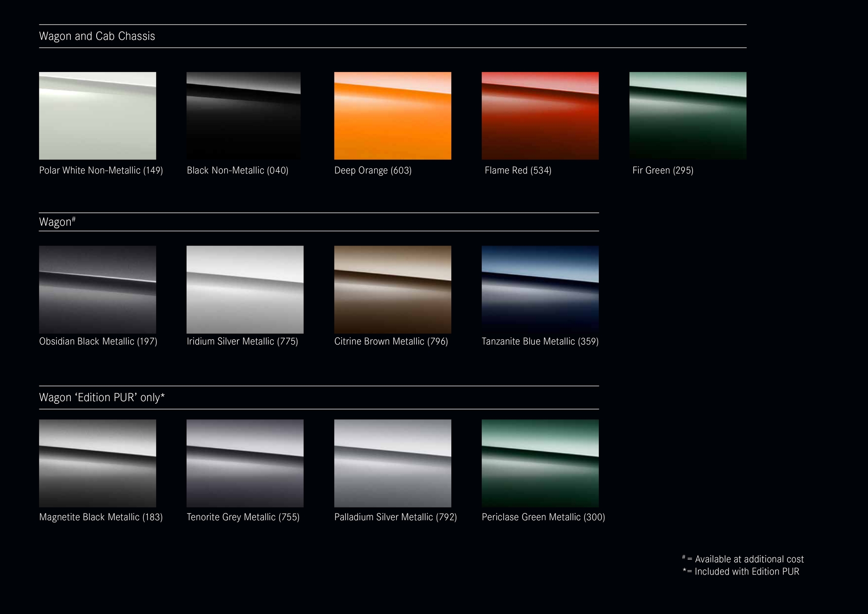
Task: Select the Polar White Non-Metallic swatch
Action: click(x=97, y=116)
